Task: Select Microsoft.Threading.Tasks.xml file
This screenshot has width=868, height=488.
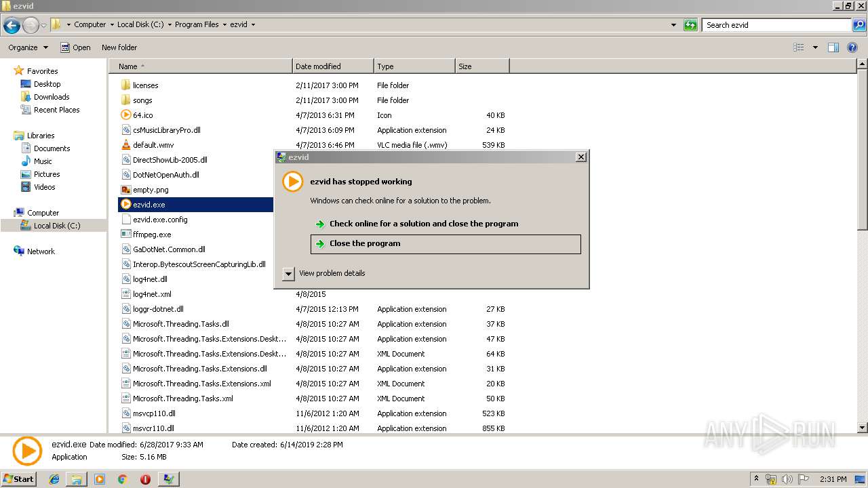Action: click(183, 399)
